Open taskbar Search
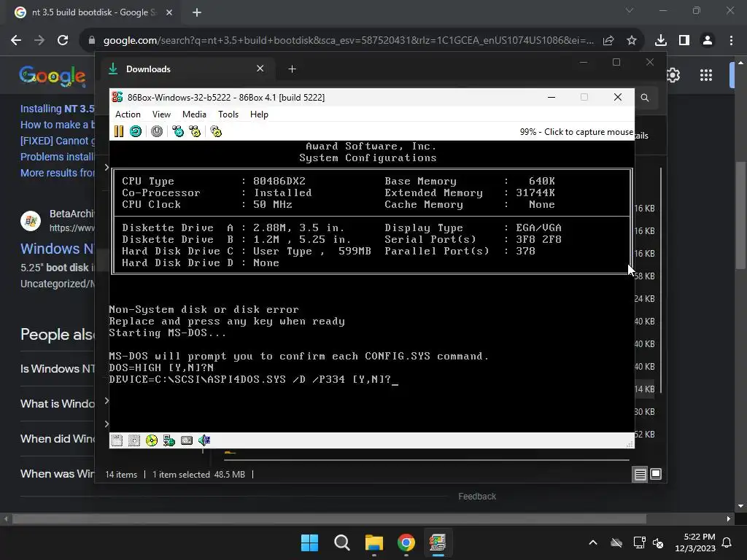The width and height of the screenshot is (747, 560). (x=341, y=542)
